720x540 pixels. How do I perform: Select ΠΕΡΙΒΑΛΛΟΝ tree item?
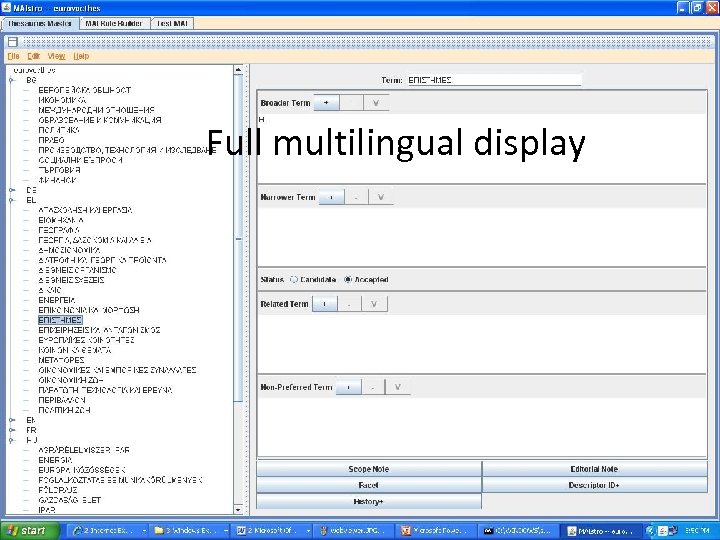[62, 400]
